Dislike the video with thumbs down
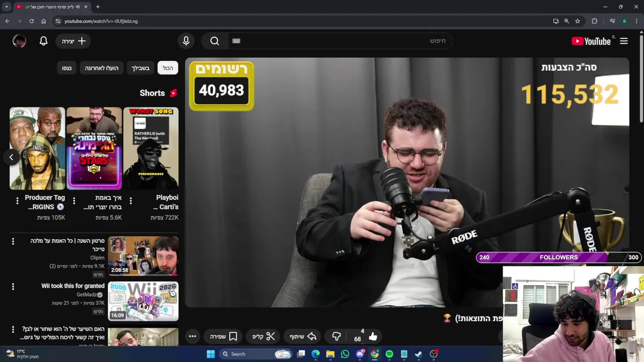 [x=337, y=336]
